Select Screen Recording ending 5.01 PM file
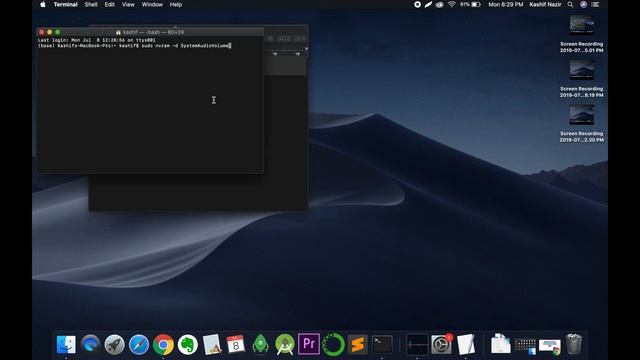This screenshot has height=360, width=640. click(x=582, y=34)
